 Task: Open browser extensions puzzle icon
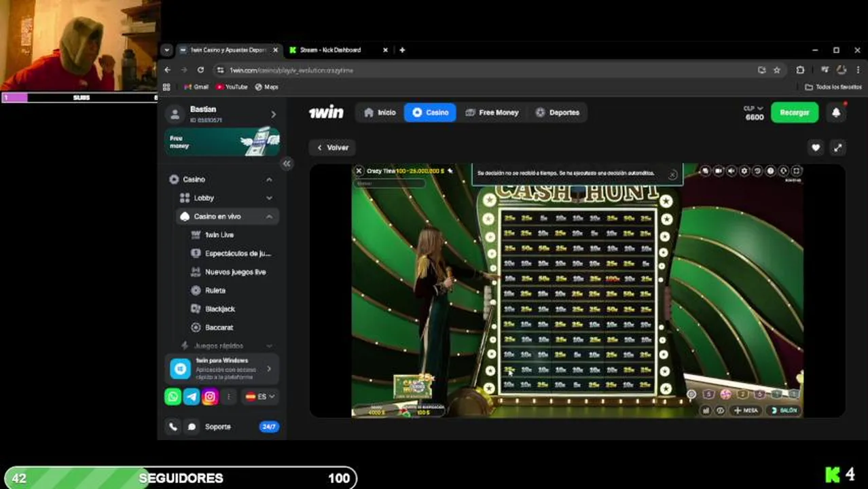coord(800,70)
